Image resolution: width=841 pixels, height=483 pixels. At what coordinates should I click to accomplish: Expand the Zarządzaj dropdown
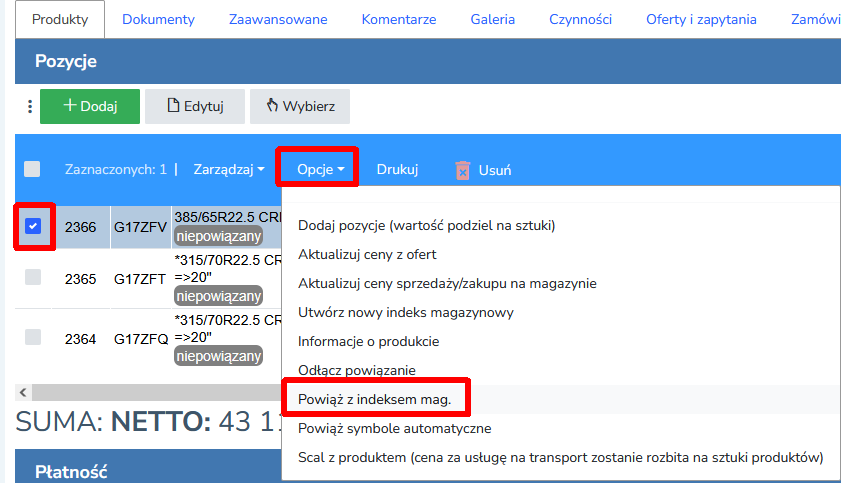point(229,169)
